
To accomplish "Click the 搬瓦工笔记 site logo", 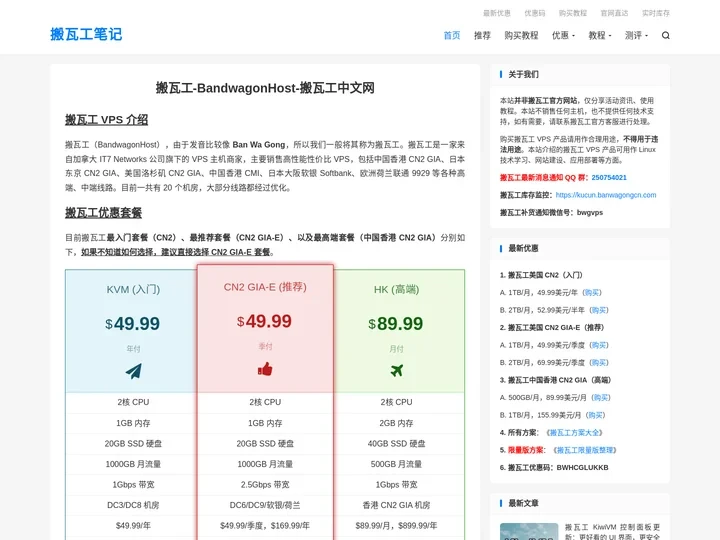I will pyautogui.click(x=86, y=34).
